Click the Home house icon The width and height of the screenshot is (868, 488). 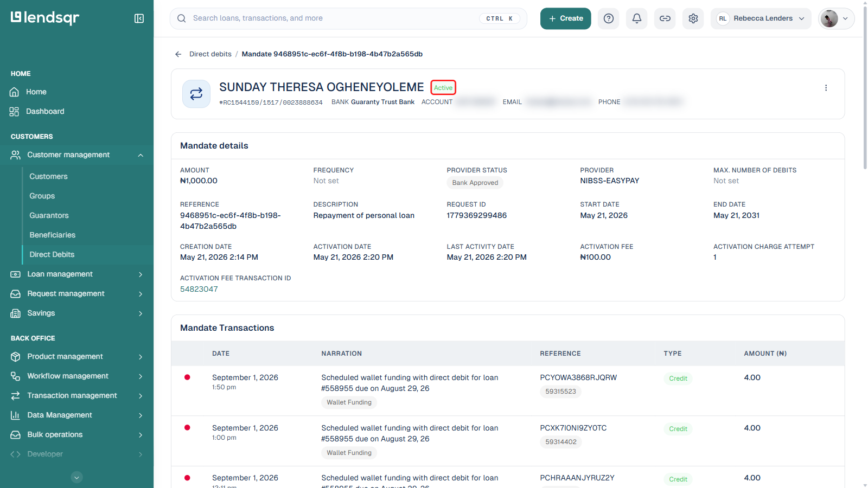(x=15, y=92)
